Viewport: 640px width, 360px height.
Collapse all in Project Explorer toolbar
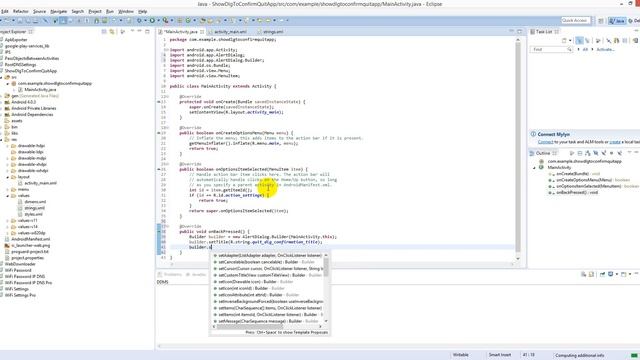(x=104, y=31)
